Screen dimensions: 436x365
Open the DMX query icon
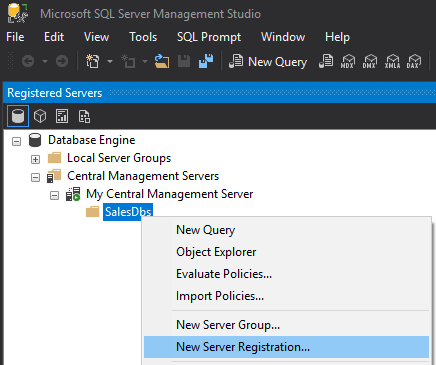coord(370,62)
